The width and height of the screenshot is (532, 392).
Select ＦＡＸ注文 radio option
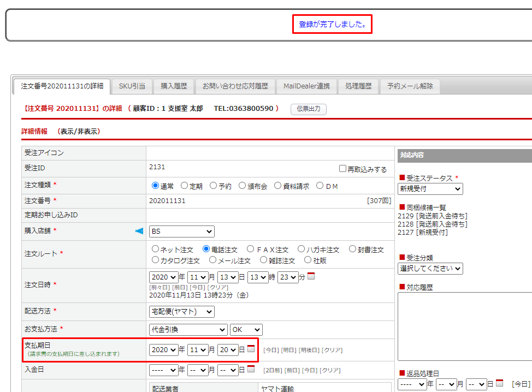coord(250,249)
